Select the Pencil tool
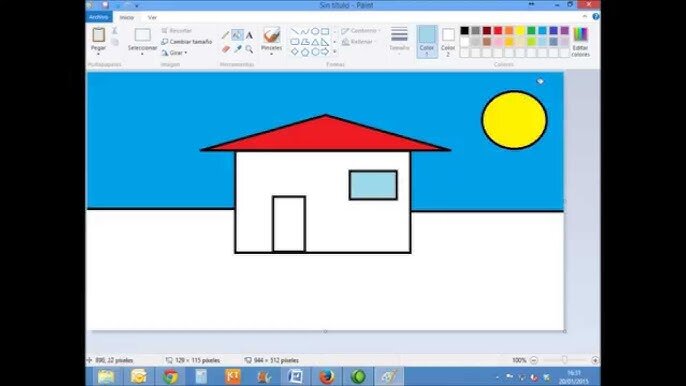 tap(226, 35)
